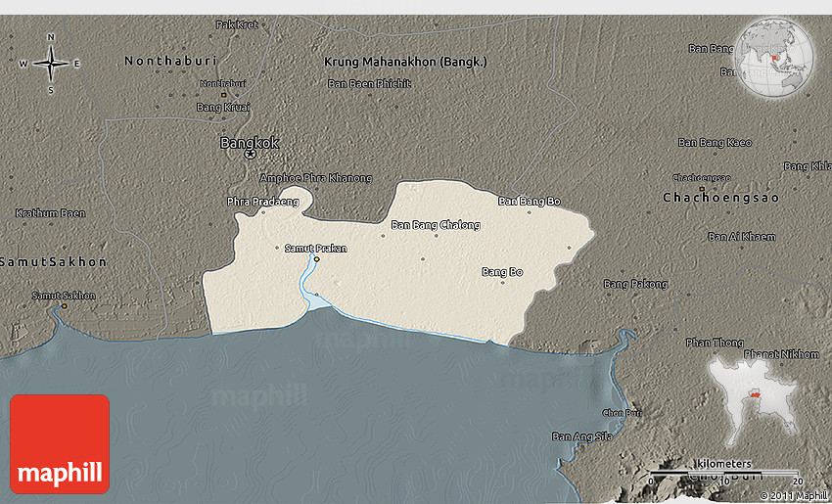832x504 pixels.
Task: Click the Ban Ang Sila label
Action: coord(582,436)
